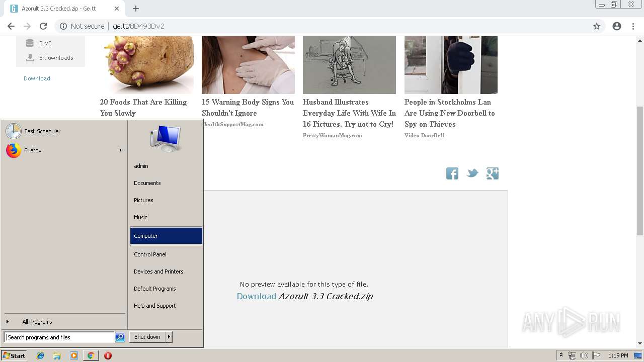This screenshot has width=644, height=362.
Task: Open Computer in Start menu
Action: click(166, 236)
